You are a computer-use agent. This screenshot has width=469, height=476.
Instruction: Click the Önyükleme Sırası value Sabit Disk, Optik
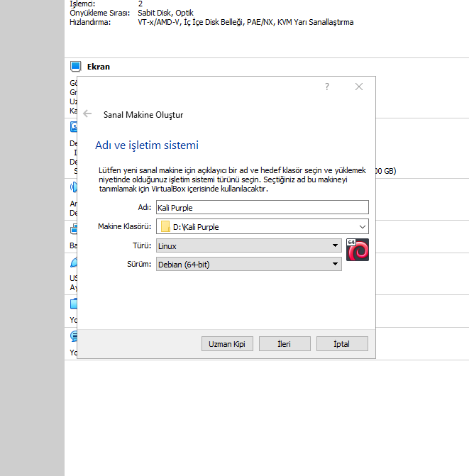pyautogui.click(x=165, y=13)
